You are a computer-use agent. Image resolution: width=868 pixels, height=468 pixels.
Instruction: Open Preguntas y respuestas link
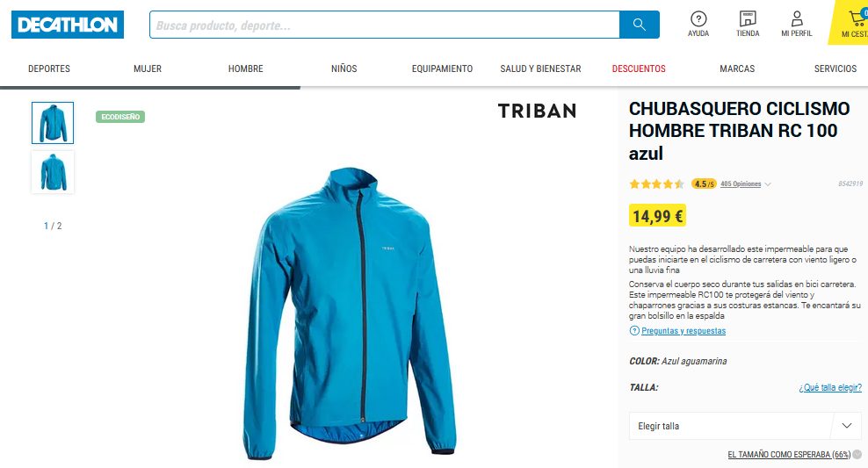pos(684,331)
